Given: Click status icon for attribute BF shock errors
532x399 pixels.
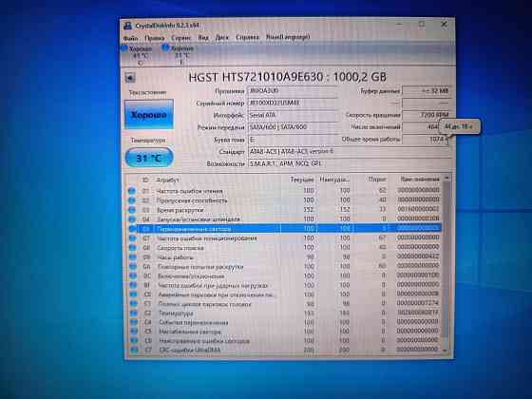Looking at the screenshot, I should (x=133, y=285).
